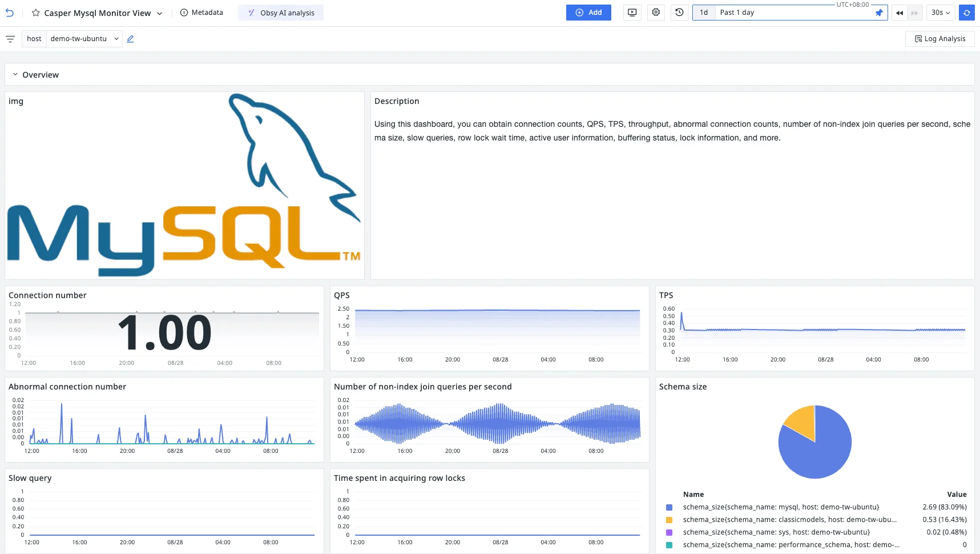Image resolution: width=980 pixels, height=554 pixels.
Task: Open Log Analysis
Action: [x=939, y=39]
